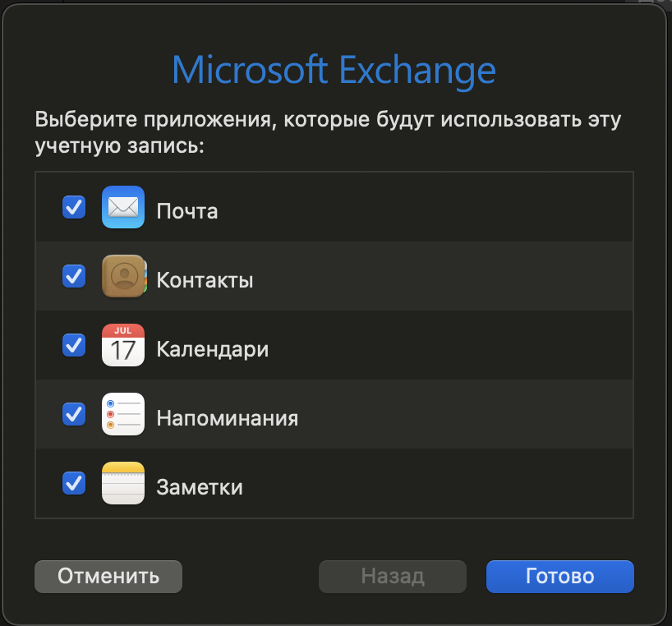Click the brown Contacts app icon
Screen dimensions: 672x626
pos(123,276)
